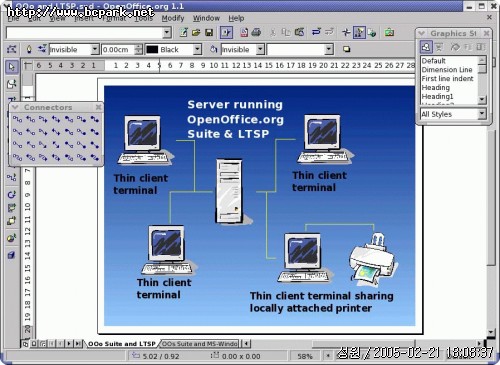Click the black line color swatch
Viewport: 500px width, 365px height.
[x=152, y=49]
